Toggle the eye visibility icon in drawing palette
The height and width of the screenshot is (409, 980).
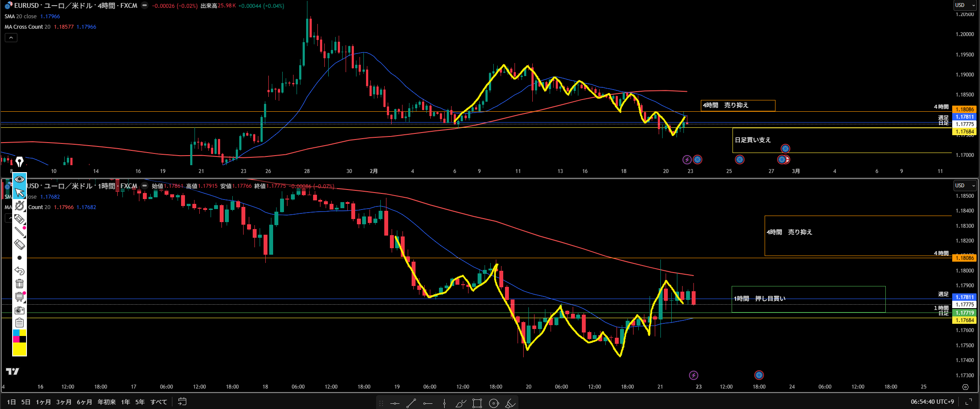[x=20, y=179]
